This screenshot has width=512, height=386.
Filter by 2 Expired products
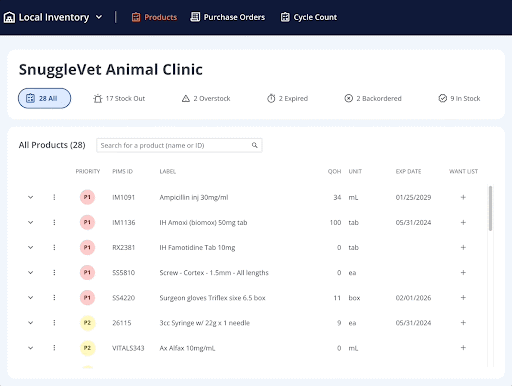point(287,98)
